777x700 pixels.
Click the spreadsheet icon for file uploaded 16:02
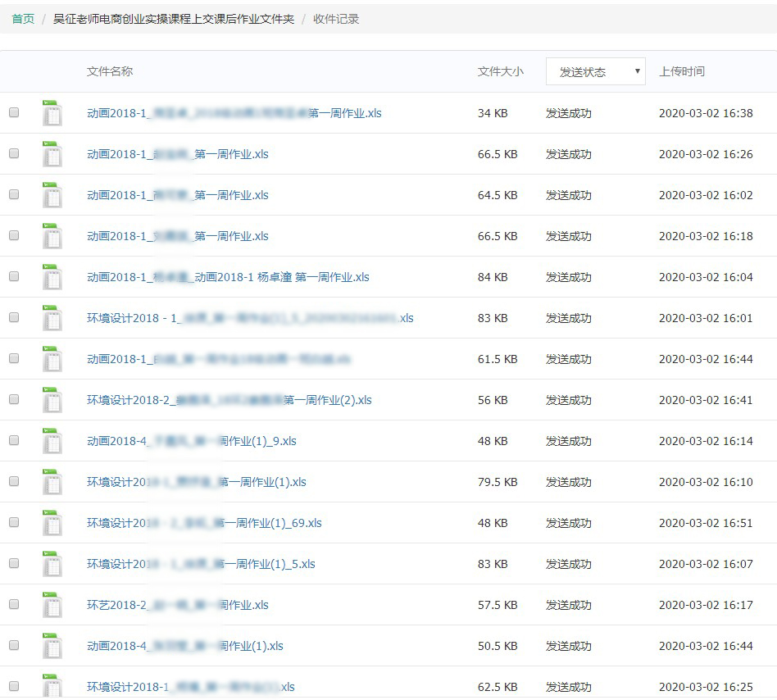tap(52, 195)
